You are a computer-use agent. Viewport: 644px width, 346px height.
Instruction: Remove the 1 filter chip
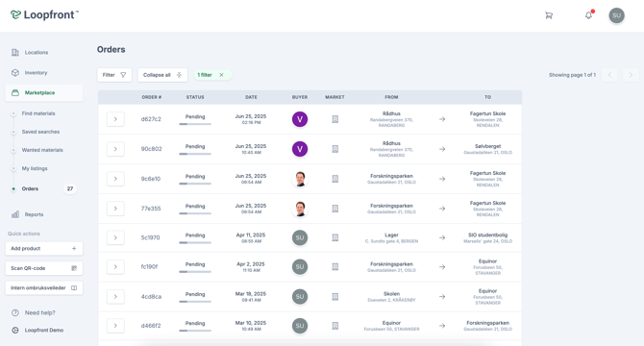(x=221, y=75)
